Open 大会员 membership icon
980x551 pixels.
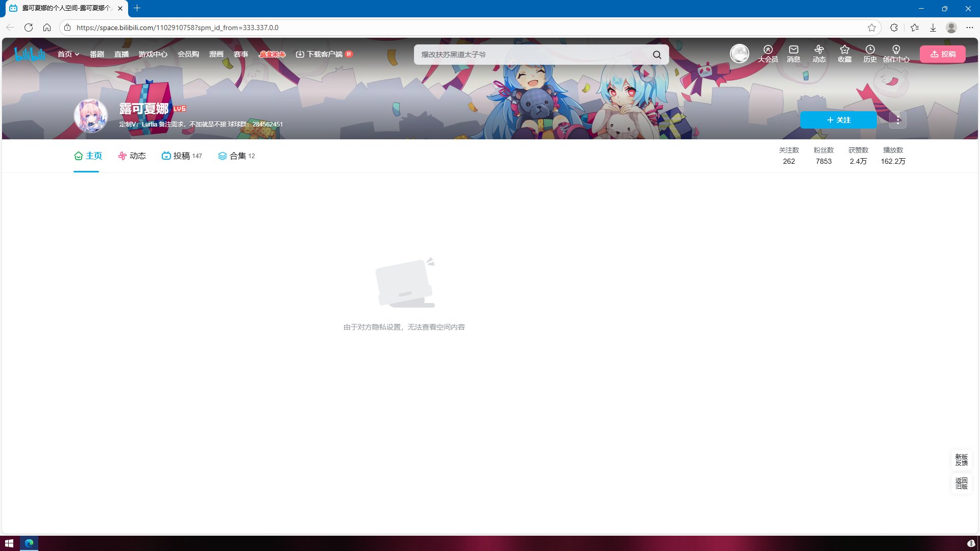point(768,54)
